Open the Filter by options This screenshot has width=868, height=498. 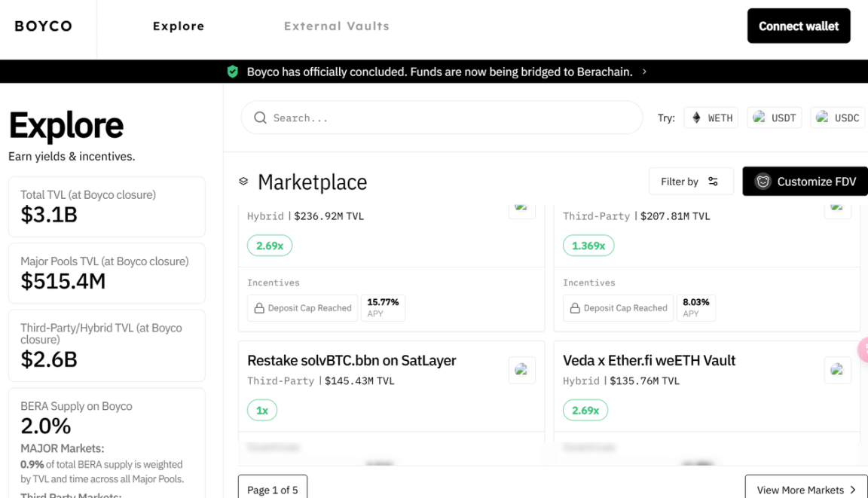(690, 182)
